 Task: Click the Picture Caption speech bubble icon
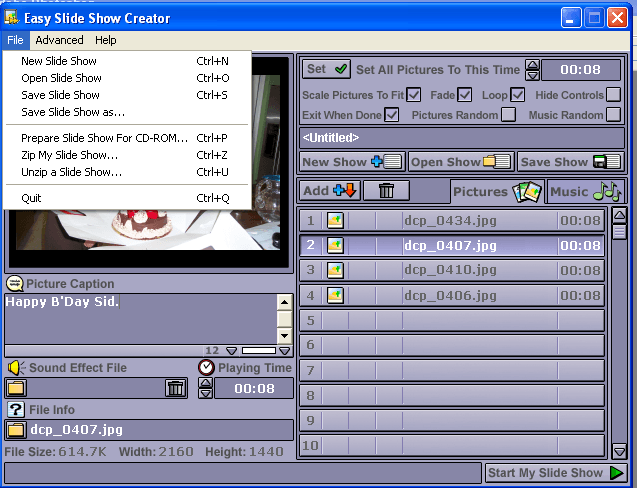(15, 284)
